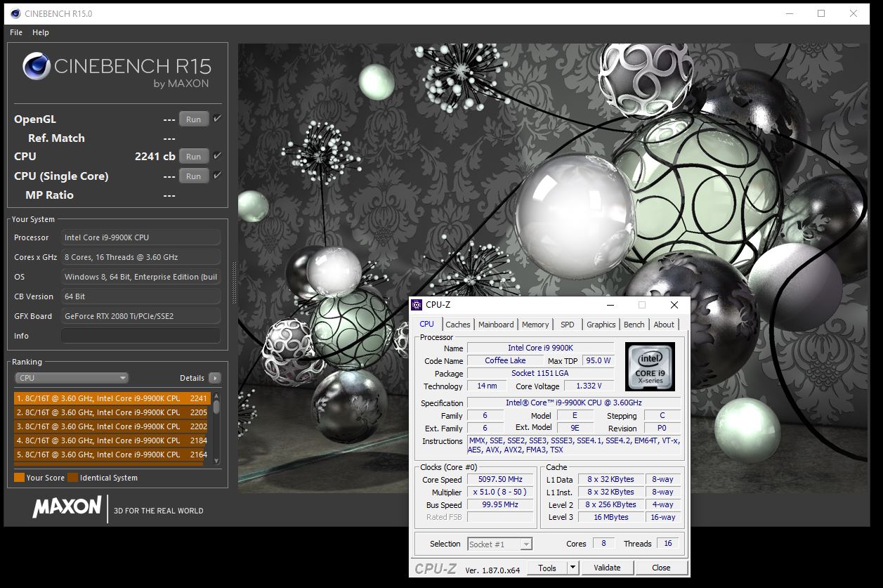Click the Max TDP 95.0 W value
Screen dimensions: 883x588
(598, 360)
